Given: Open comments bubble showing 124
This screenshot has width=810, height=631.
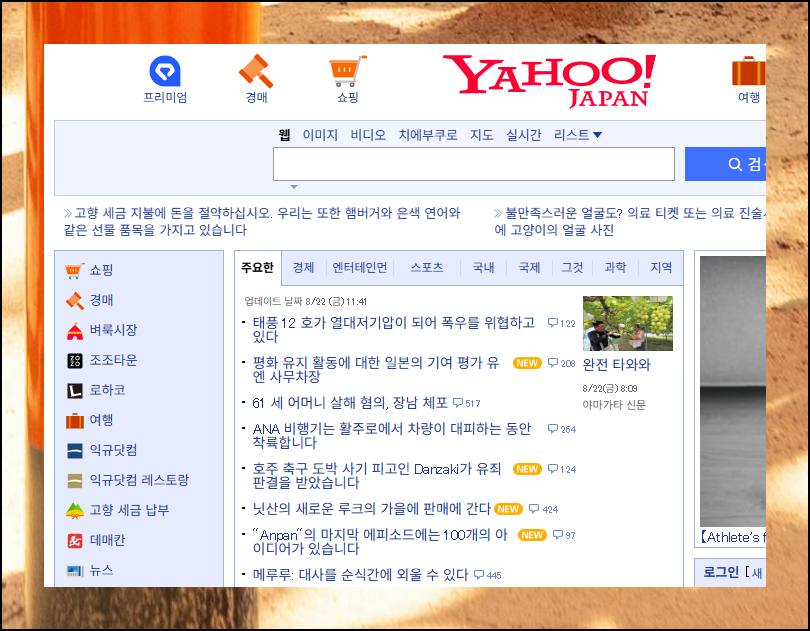Looking at the screenshot, I should pos(562,469).
